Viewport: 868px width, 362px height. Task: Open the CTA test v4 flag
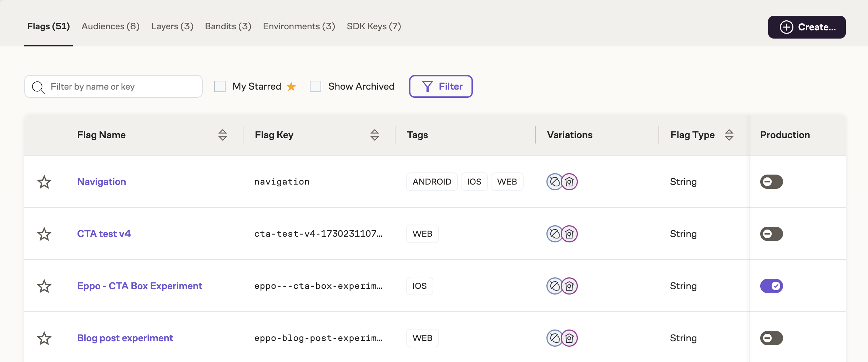(104, 234)
